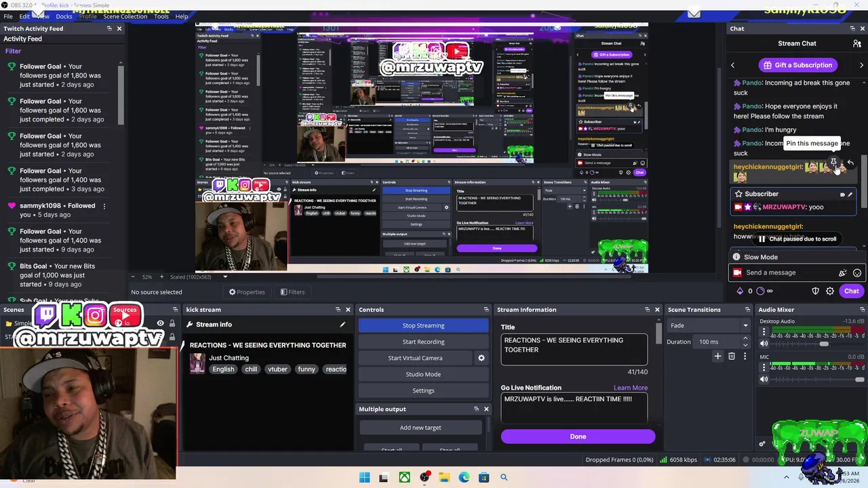The height and width of the screenshot is (488, 868).
Task: Open the Tools menu
Action: [x=161, y=16]
